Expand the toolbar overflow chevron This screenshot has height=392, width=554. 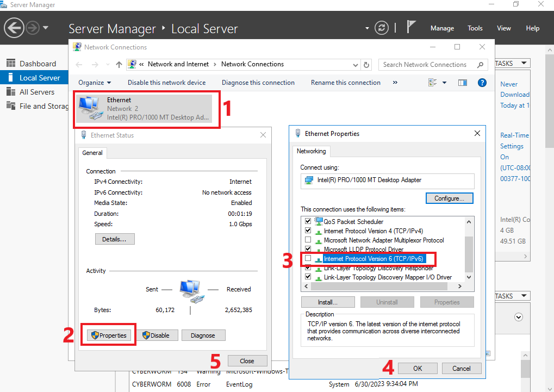click(x=395, y=83)
